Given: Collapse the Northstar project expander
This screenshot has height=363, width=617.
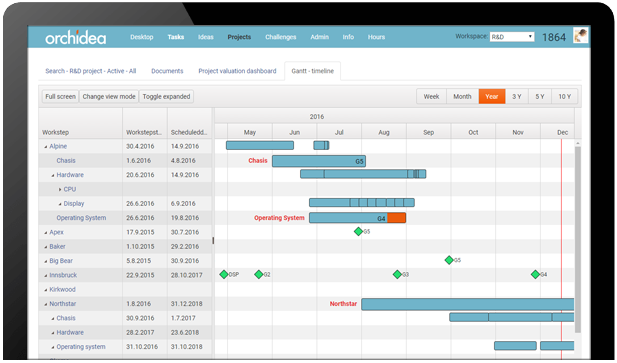Looking at the screenshot, I should tap(46, 304).
